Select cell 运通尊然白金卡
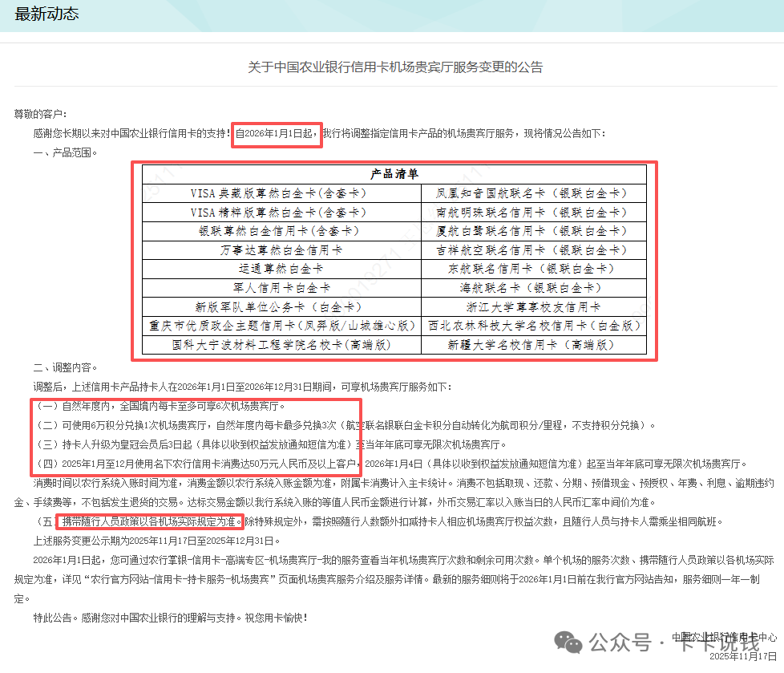Screen dimensions: 784x673 tap(281, 269)
